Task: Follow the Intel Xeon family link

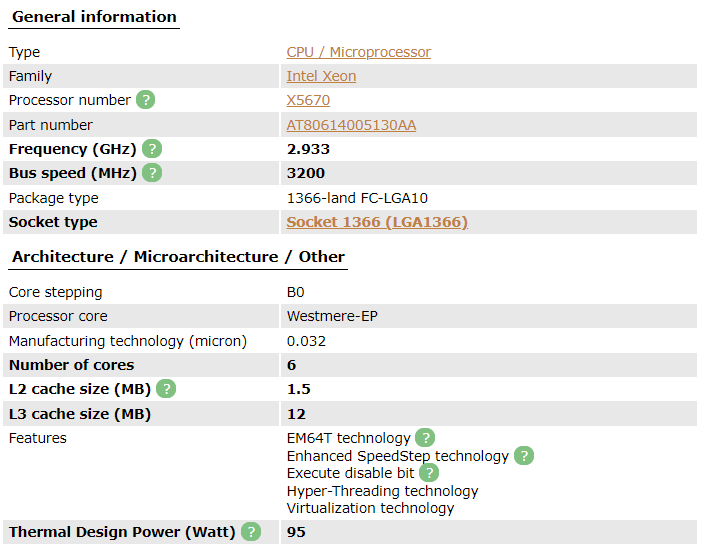Action: tap(321, 76)
